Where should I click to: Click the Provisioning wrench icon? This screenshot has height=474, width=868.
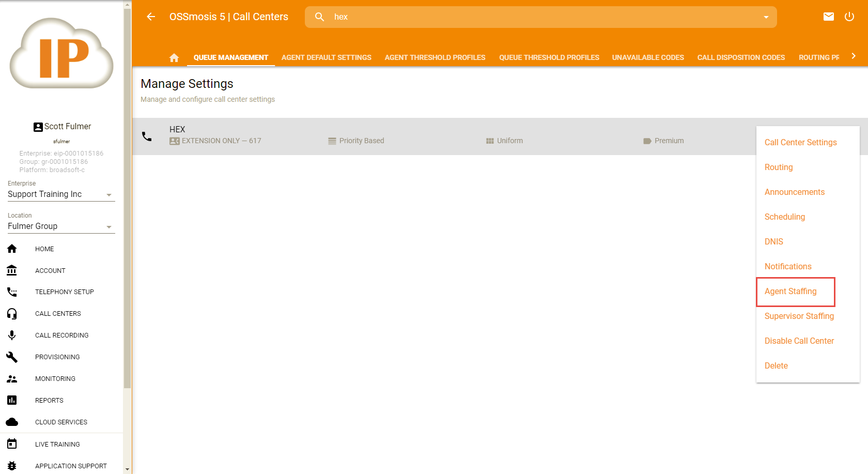12,357
